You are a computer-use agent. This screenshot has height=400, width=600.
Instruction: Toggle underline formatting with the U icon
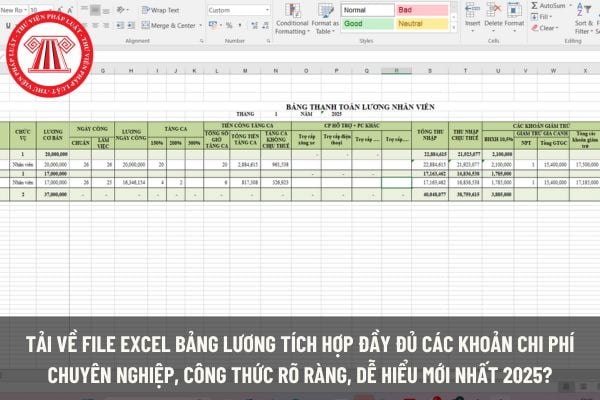[8, 26]
